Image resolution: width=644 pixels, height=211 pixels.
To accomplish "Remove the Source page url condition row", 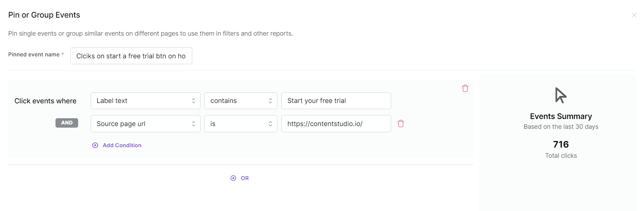I will (401, 124).
